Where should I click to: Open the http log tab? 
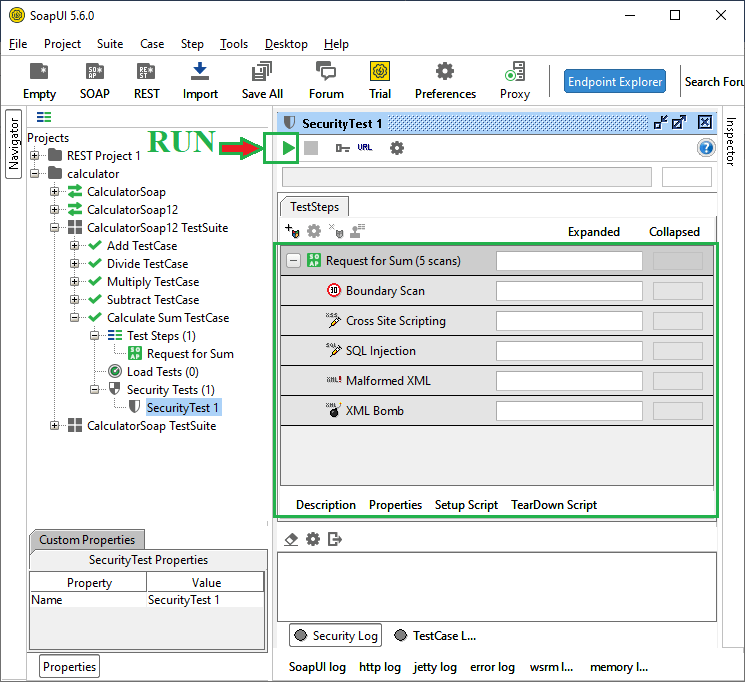pos(380,667)
